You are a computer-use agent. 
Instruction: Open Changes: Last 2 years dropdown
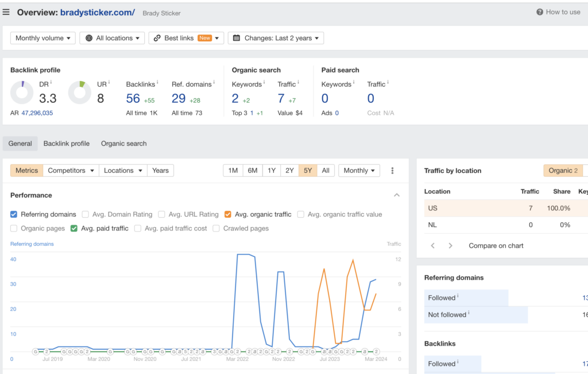point(276,38)
